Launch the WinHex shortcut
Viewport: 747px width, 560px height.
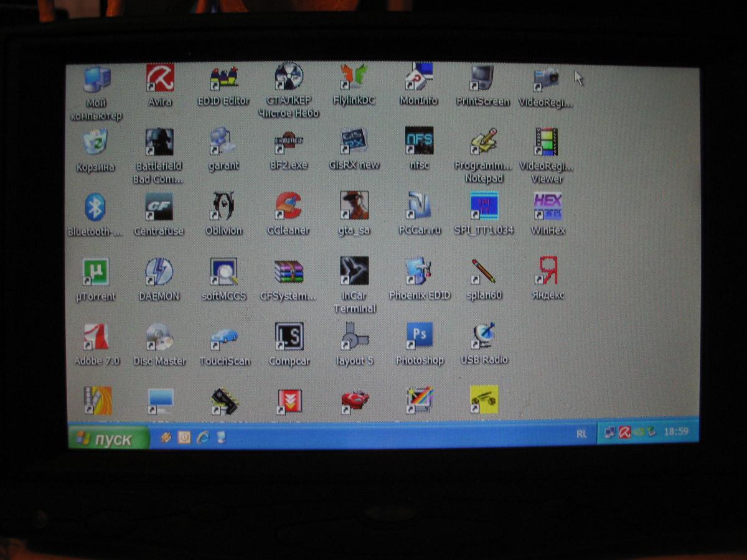[548, 207]
